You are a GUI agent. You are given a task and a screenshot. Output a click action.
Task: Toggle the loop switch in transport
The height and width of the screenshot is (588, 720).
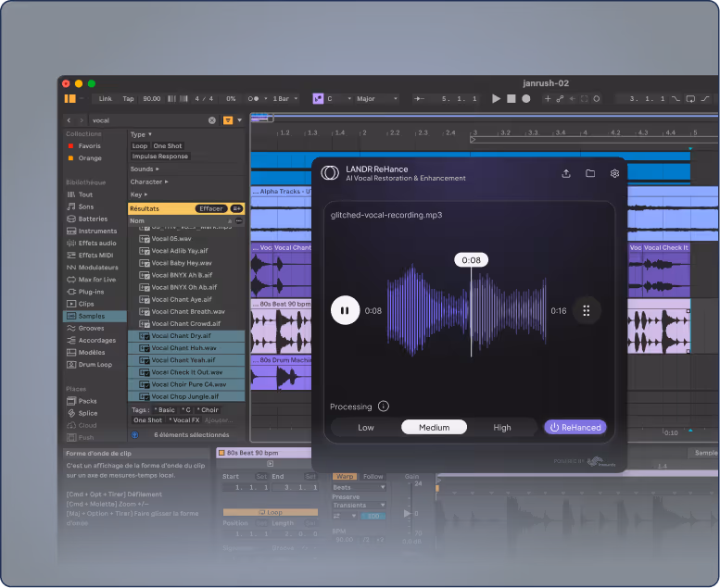(x=690, y=99)
